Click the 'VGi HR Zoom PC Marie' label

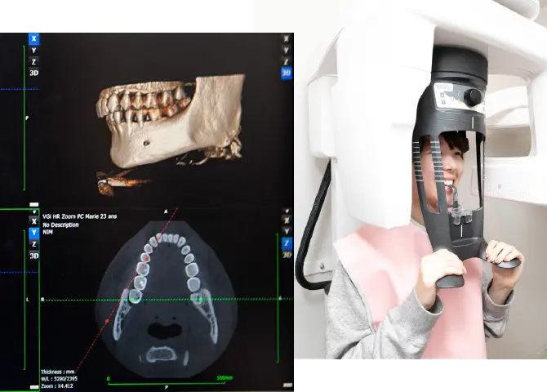[x=80, y=216]
